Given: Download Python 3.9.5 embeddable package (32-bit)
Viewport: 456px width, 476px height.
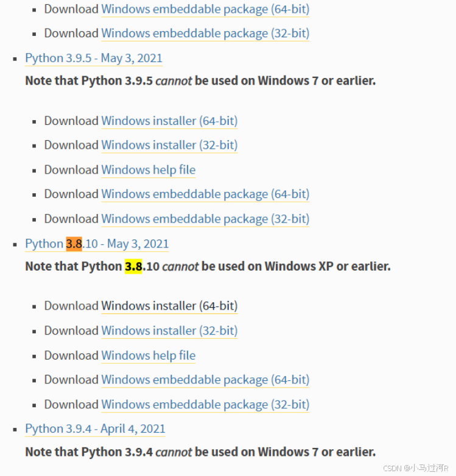Looking at the screenshot, I should [205, 219].
